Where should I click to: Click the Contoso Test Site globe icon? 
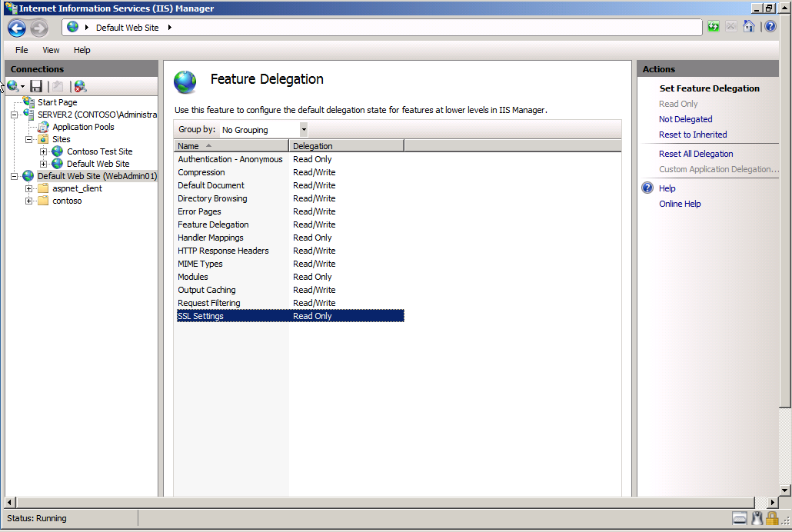pyautogui.click(x=58, y=151)
